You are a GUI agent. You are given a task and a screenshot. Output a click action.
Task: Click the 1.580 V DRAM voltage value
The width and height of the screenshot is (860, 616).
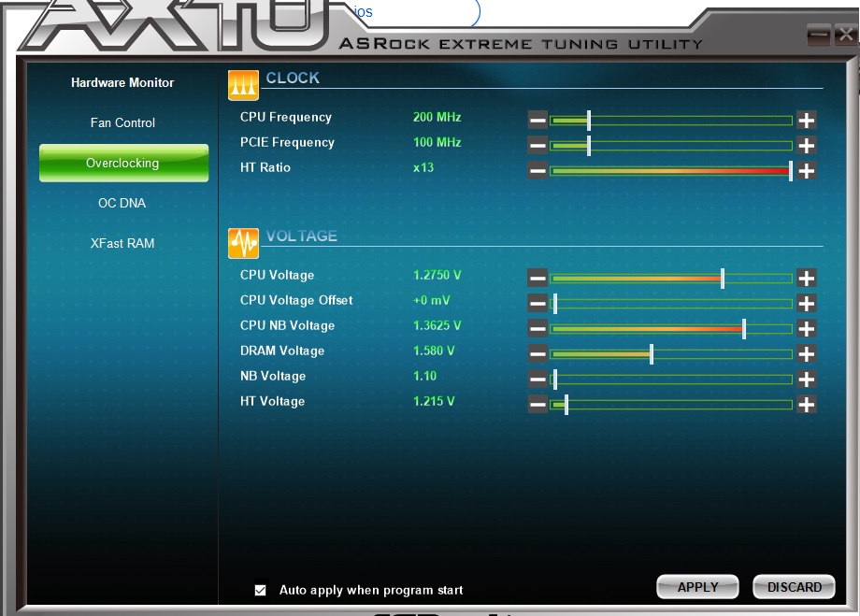pos(434,351)
